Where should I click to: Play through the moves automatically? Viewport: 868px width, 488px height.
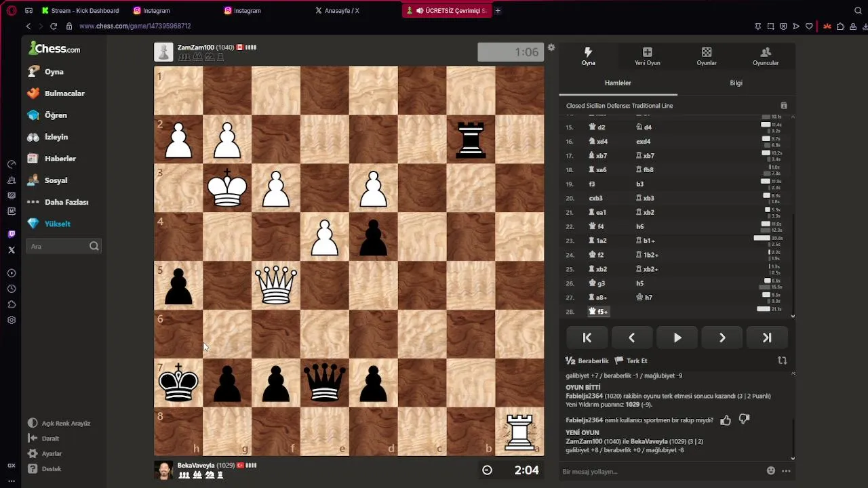[x=677, y=338]
